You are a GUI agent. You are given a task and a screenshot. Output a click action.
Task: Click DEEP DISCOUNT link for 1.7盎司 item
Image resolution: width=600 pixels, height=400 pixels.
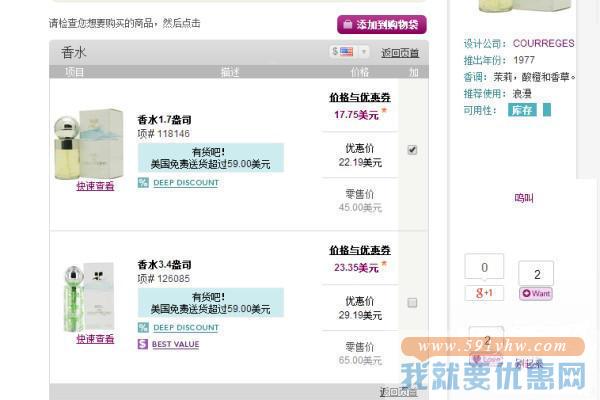tap(186, 183)
